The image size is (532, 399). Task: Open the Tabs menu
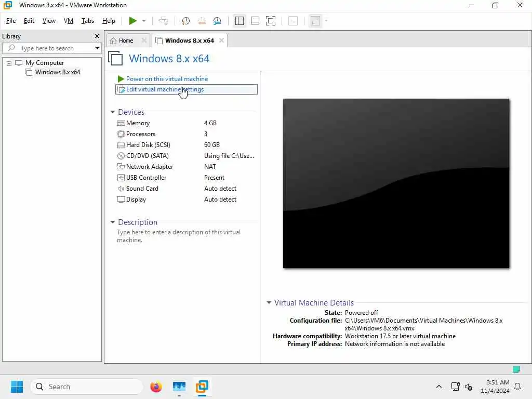(x=87, y=21)
